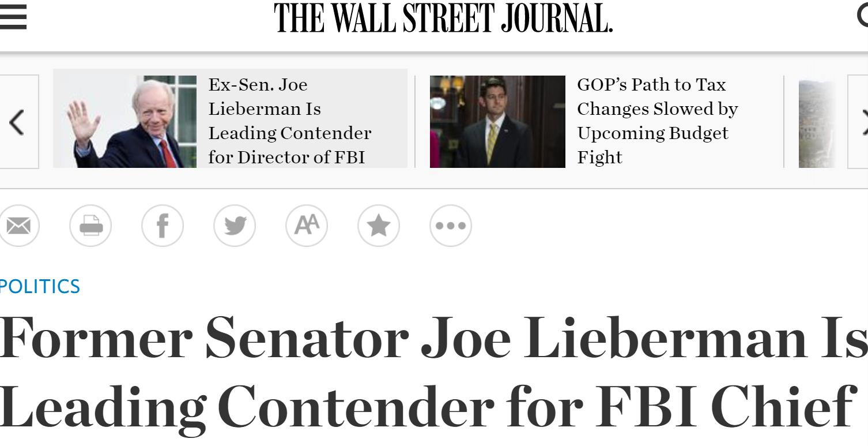Share article on Twitter
Viewport: 868px width, 446px height.
(x=235, y=226)
